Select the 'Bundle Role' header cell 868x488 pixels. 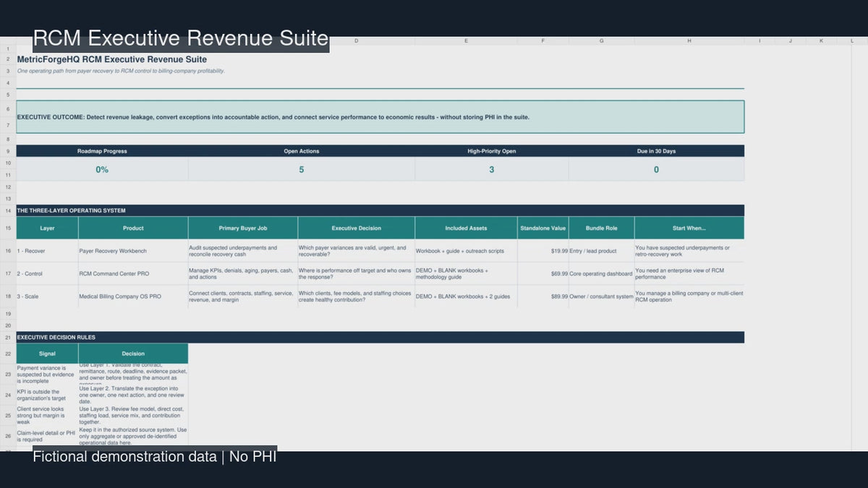(601, 228)
